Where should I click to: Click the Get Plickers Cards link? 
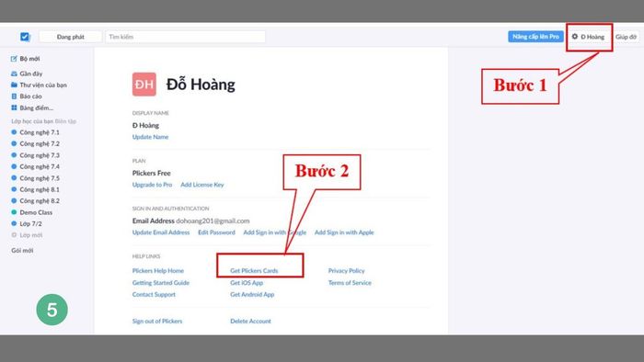(254, 271)
